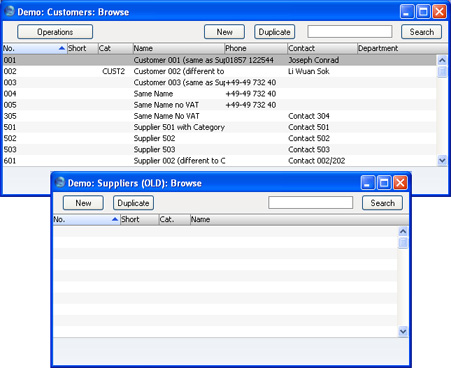Click Duplicate button in Customers window

point(274,32)
